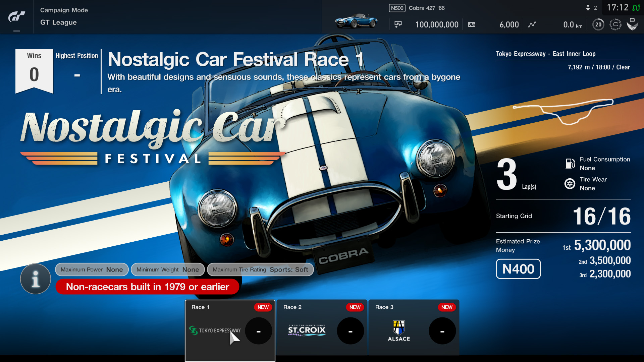Click the fuel pump icon
Screen dimensions: 644x362
click(x=570, y=164)
